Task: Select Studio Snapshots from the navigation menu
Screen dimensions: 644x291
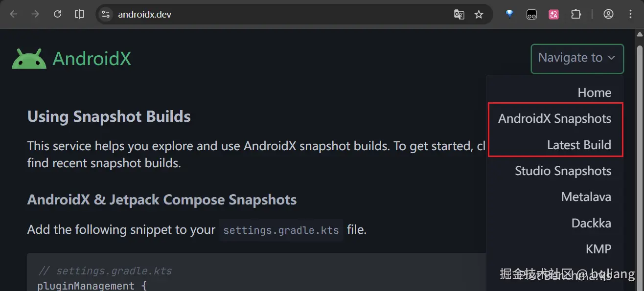Action: pos(563,170)
